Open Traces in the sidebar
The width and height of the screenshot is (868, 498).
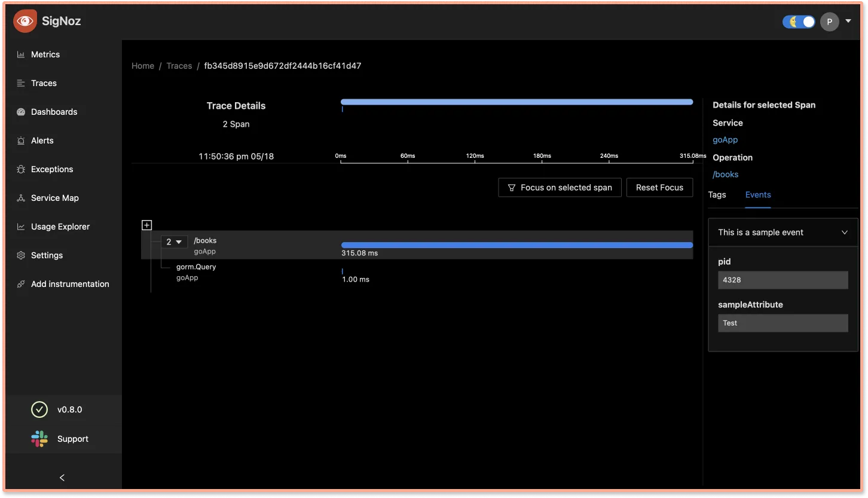pos(44,83)
